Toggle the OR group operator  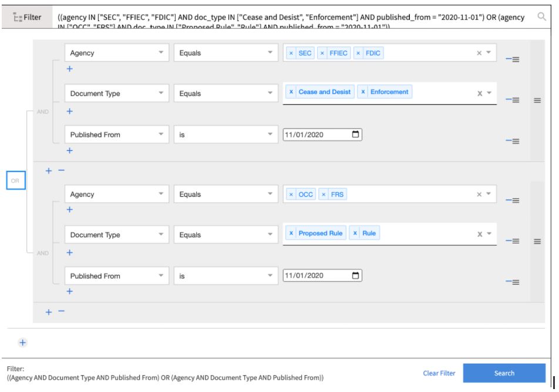[x=16, y=180]
